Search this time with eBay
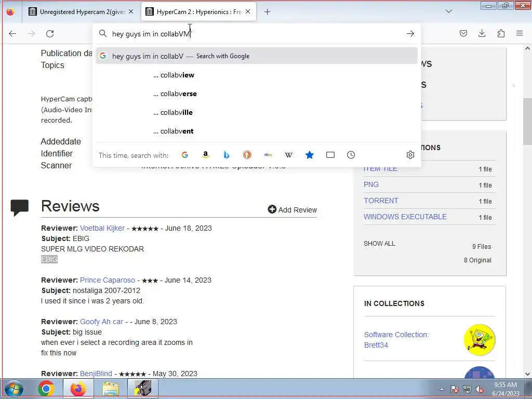The height and width of the screenshot is (399, 532). click(268, 155)
